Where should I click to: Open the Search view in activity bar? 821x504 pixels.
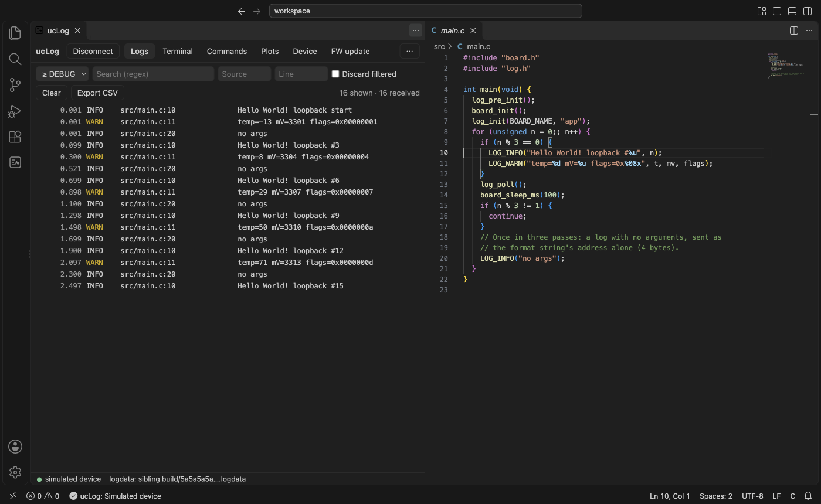tap(15, 59)
